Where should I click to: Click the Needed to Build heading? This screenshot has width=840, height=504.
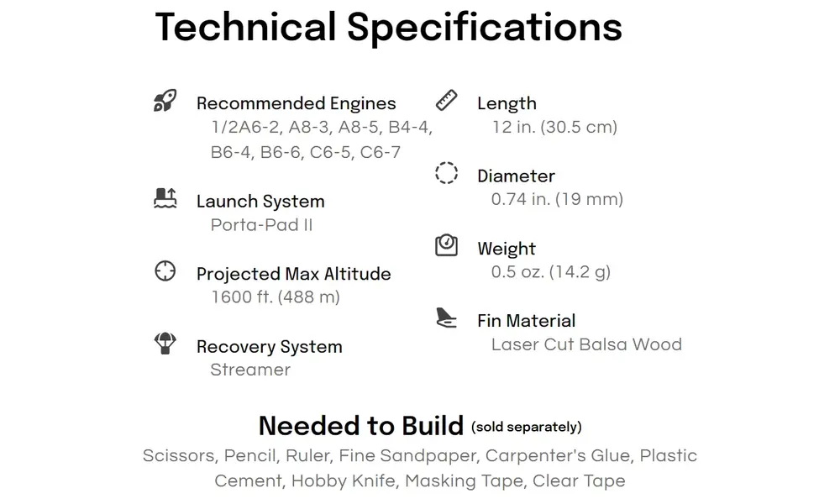pos(360,426)
